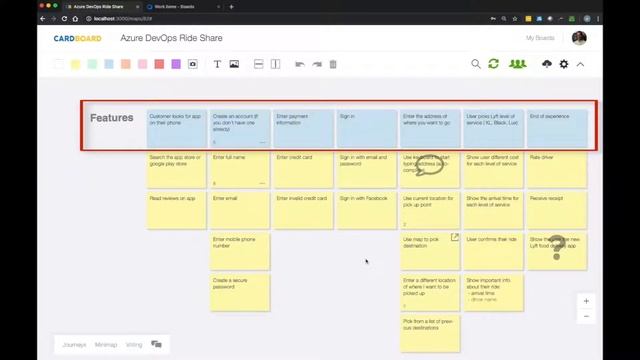Open the Voting tab
Screen dimensions: 640x360
[134, 345]
